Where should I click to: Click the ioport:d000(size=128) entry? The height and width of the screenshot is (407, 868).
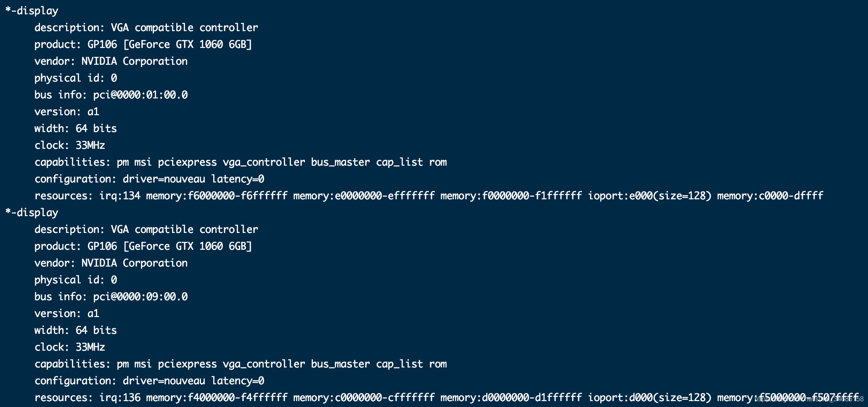pos(649,398)
